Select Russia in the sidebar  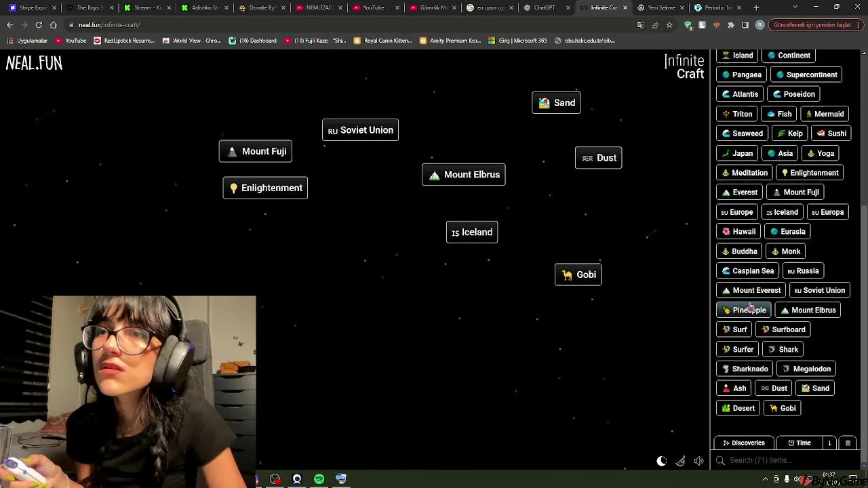[803, 271]
